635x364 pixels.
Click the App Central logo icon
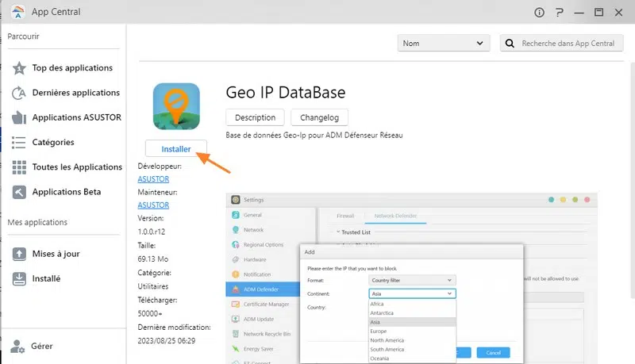[x=17, y=12]
